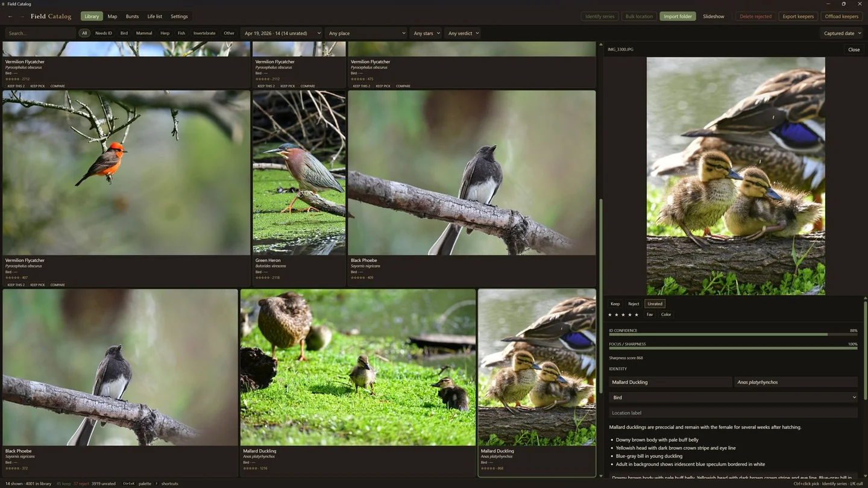The height and width of the screenshot is (488, 868).
Task: Set the third rating star in detail panel
Action: point(623,314)
